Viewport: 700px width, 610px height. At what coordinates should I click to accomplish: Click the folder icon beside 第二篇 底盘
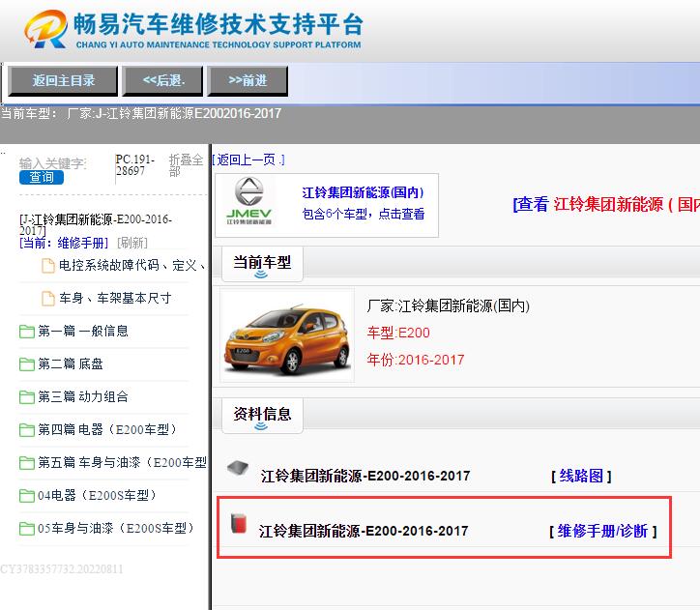[x=27, y=364]
